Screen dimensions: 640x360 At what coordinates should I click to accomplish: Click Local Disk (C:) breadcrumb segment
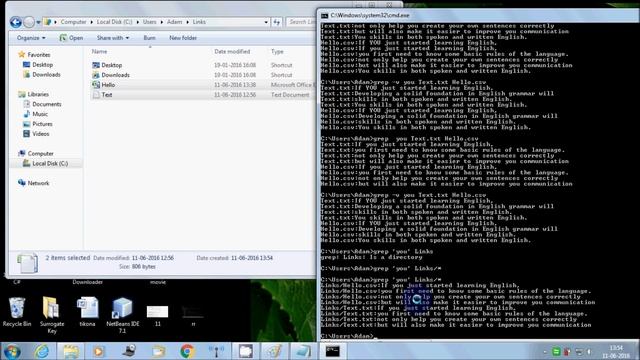point(114,22)
